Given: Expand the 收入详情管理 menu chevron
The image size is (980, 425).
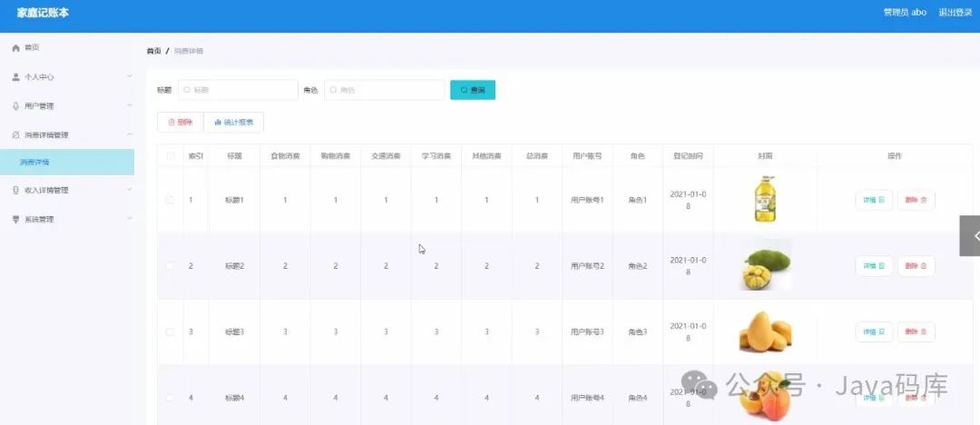Looking at the screenshot, I should point(130,189).
